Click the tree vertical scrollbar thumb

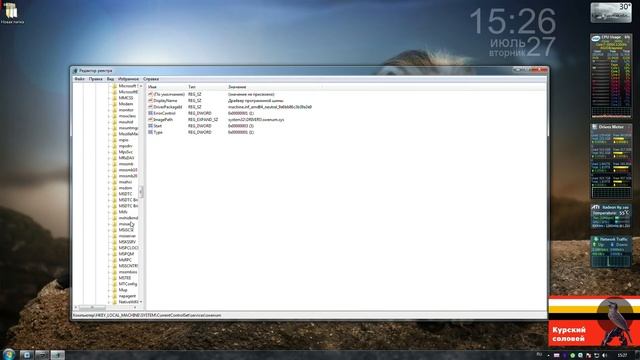(141, 191)
